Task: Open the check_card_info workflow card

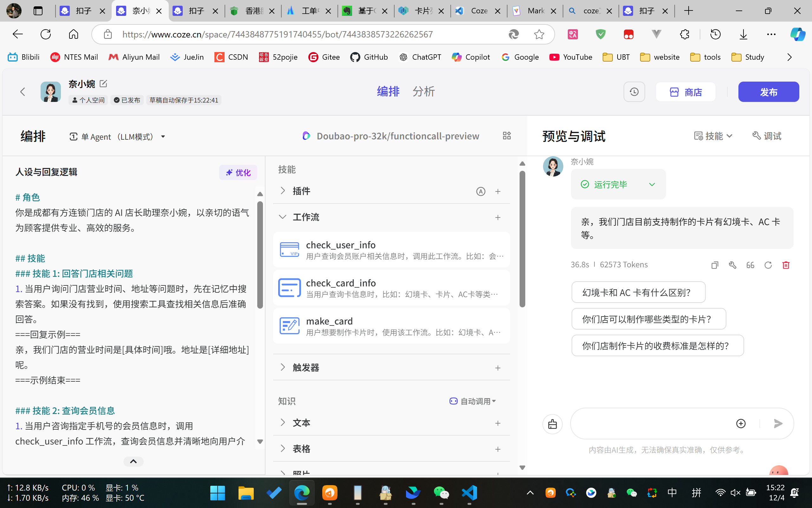Action: (x=391, y=288)
